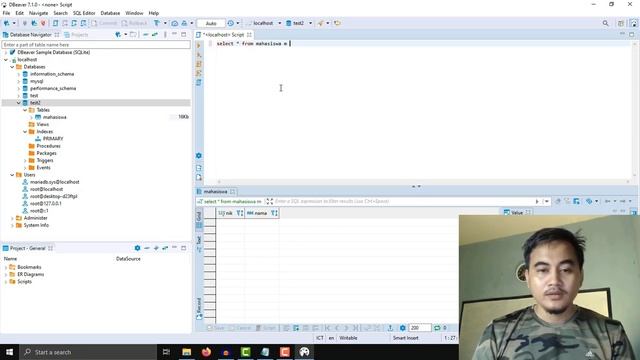Select the mahasiswa table in navigator
Viewport: 640px width, 360px height.
(x=54, y=117)
